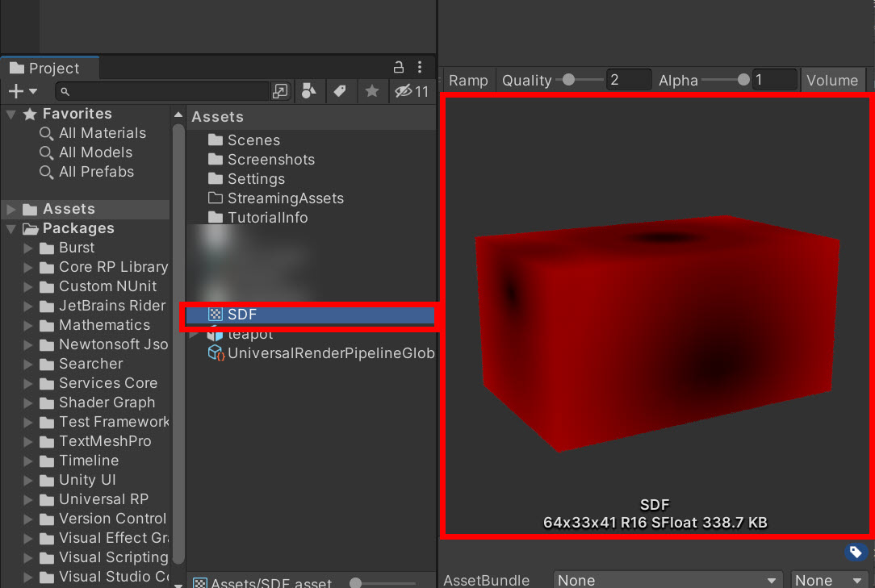Click the tree scroll up arrow
Viewport: 875px width, 588px height.
click(x=178, y=115)
